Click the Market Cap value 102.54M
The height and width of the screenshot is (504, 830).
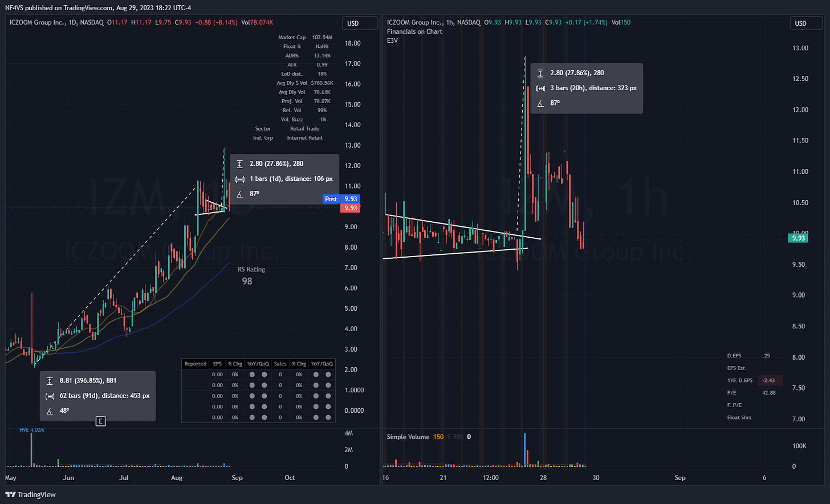(x=322, y=37)
